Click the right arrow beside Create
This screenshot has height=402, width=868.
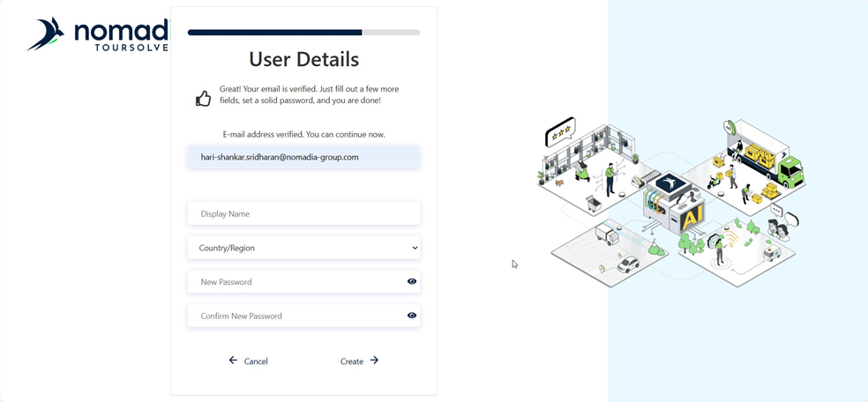[374, 361]
